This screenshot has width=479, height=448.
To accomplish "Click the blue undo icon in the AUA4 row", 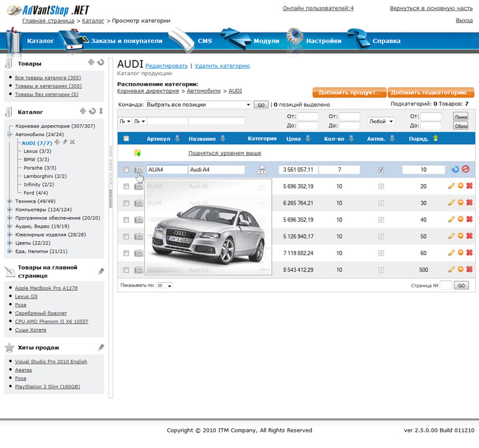I will (x=455, y=169).
